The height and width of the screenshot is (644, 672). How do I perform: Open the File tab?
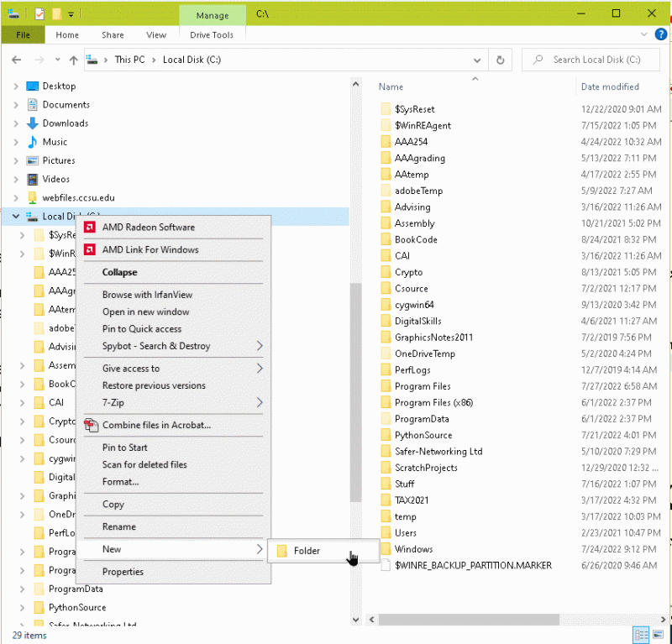(24, 34)
